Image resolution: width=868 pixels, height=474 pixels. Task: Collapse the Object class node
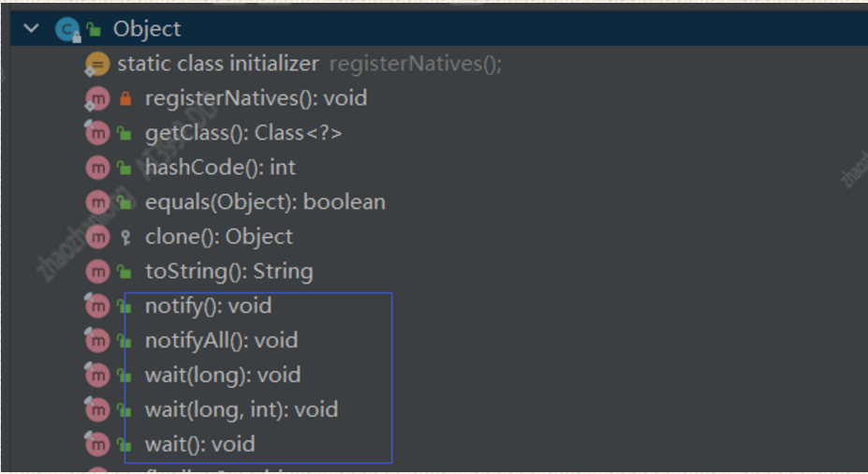click(33, 29)
